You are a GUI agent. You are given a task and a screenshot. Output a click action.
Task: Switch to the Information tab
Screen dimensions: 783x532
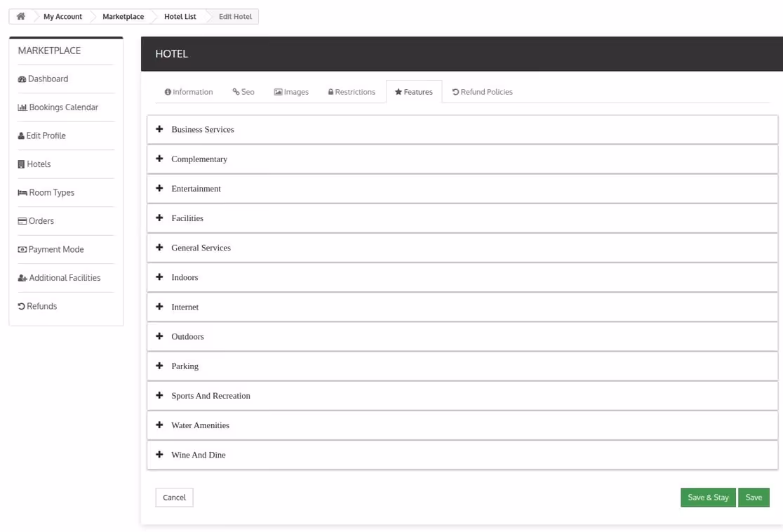pos(189,92)
